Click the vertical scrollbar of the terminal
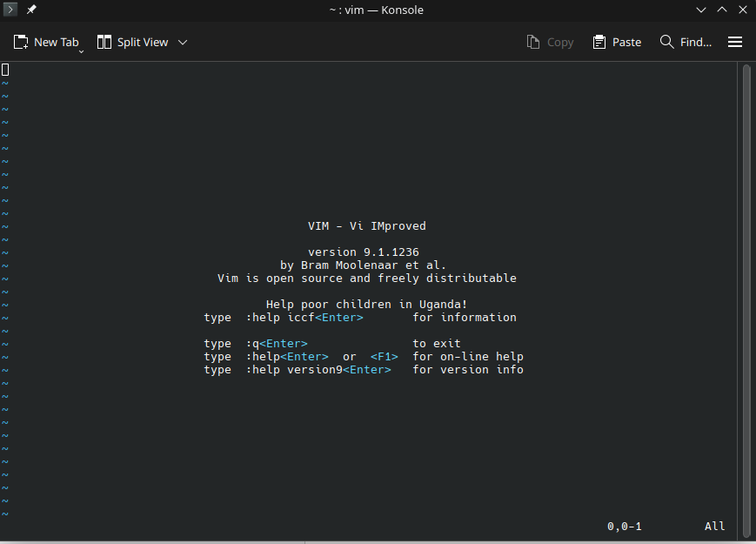The height and width of the screenshot is (544, 756). (x=746, y=299)
